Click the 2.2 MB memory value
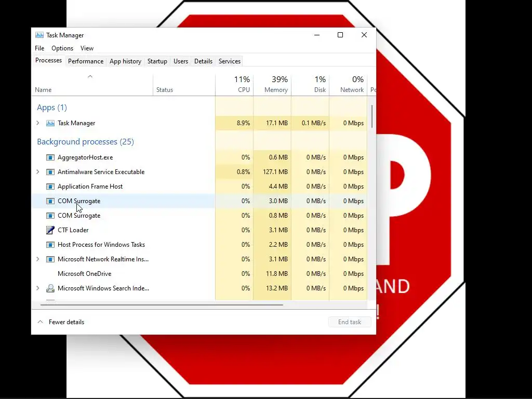This screenshot has height=399, width=532. 278,245
